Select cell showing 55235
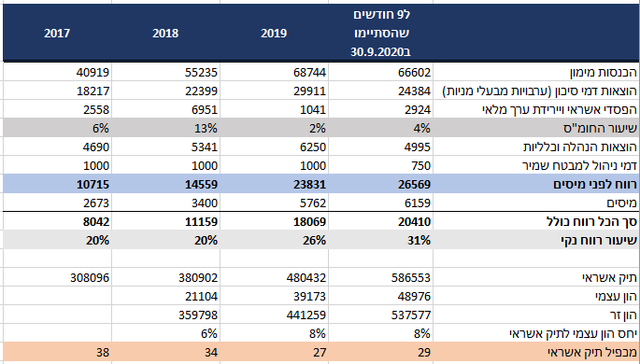 point(201,73)
